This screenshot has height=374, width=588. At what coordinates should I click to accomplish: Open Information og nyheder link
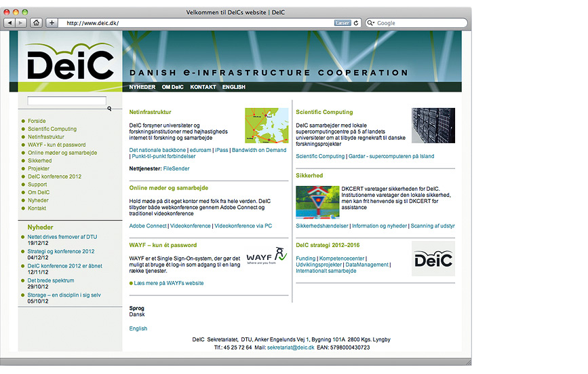(379, 226)
